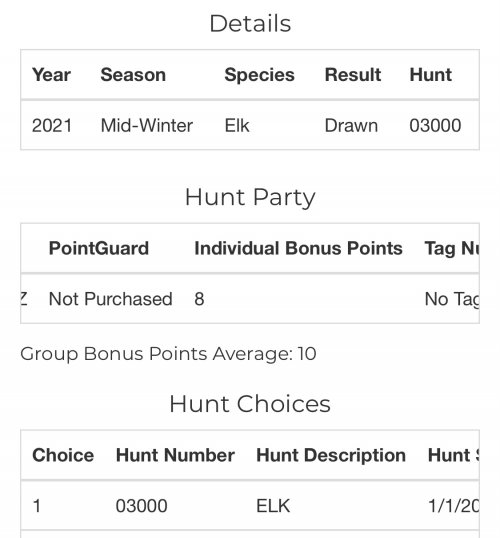
Task: Click the Year column header
Action: [x=51, y=75]
